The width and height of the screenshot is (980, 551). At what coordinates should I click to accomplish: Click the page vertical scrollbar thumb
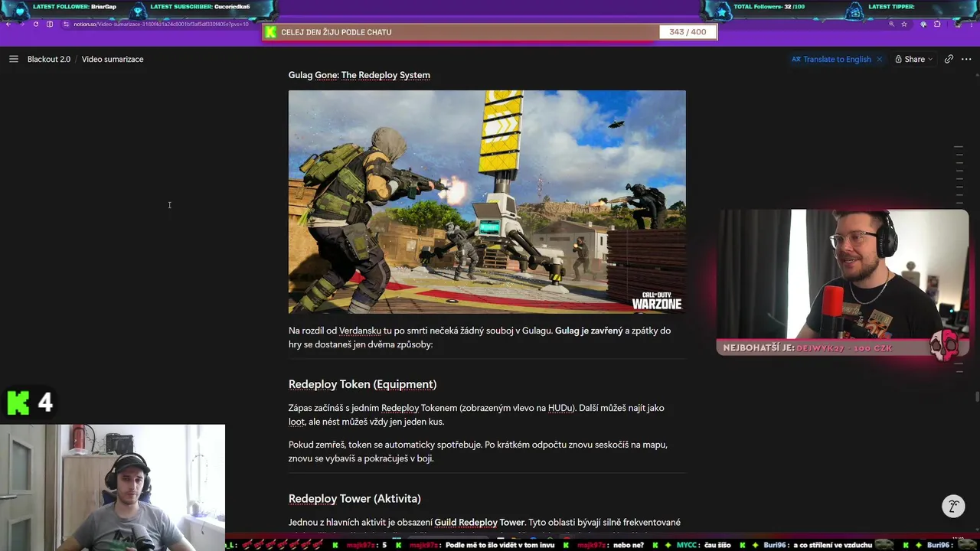pos(977,396)
